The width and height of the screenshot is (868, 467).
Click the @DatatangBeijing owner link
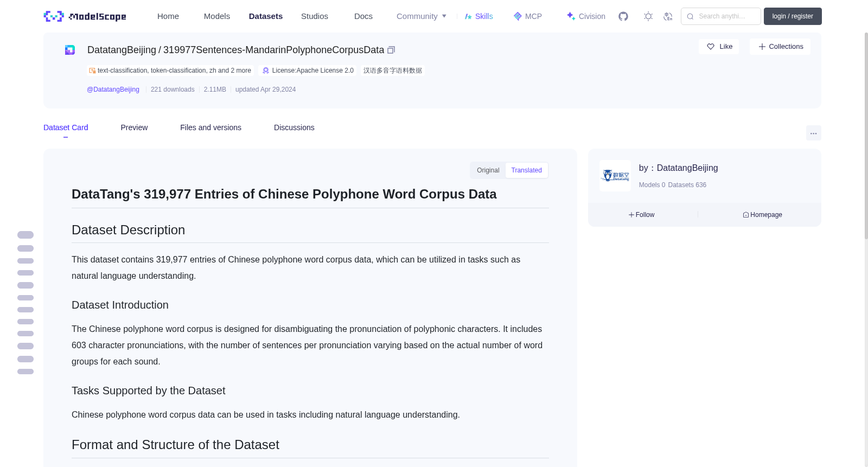pyautogui.click(x=113, y=89)
